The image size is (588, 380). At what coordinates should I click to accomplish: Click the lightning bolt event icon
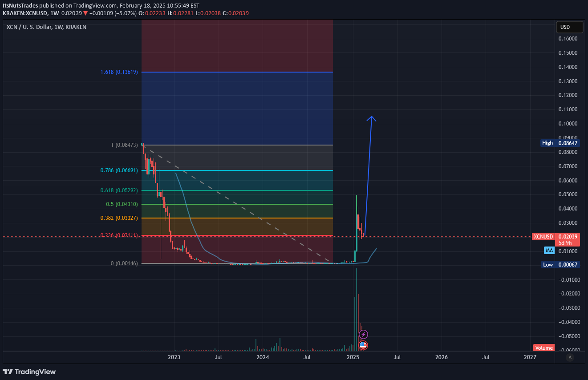363,334
